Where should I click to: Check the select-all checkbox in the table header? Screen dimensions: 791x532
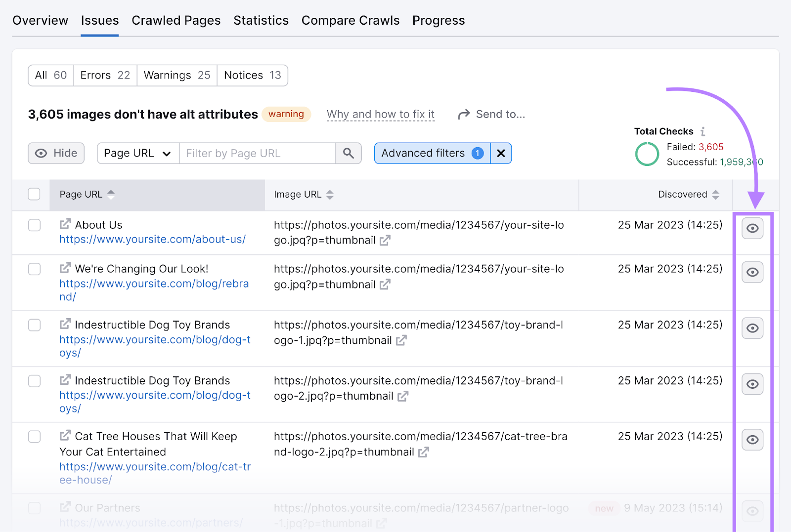click(34, 194)
